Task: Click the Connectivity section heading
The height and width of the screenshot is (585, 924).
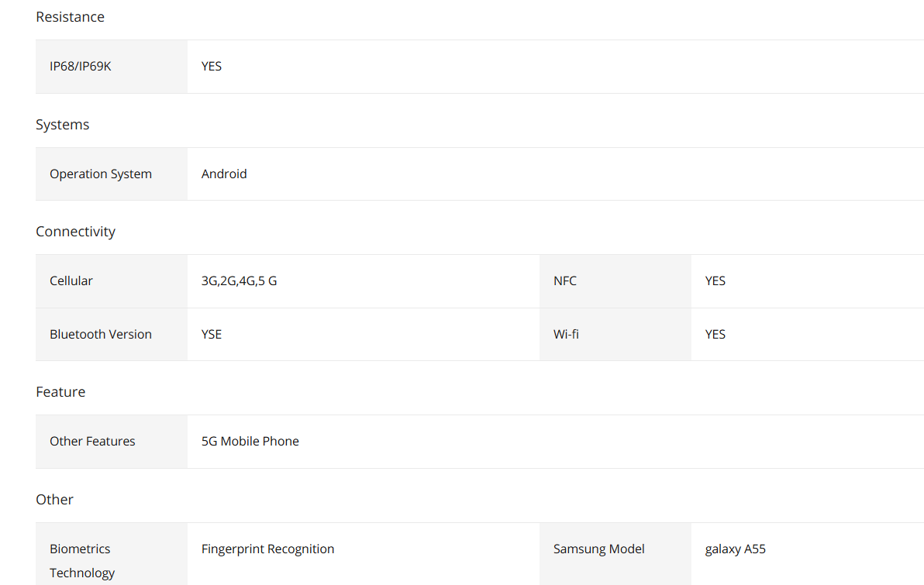Action: 75,232
